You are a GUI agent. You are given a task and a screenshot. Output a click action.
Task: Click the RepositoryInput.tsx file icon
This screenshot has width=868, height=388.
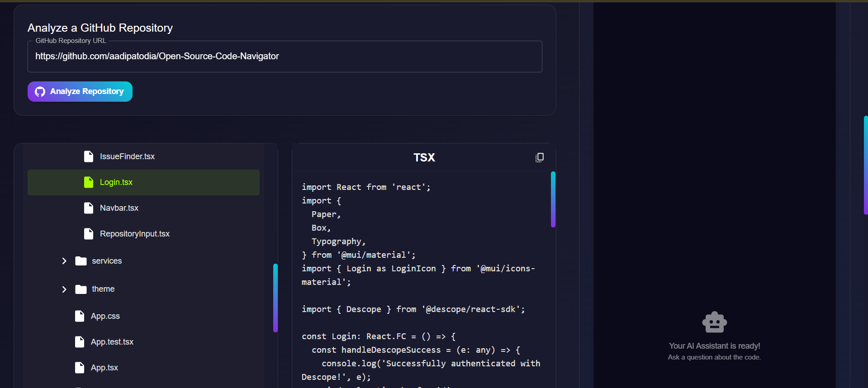[x=89, y=234]
